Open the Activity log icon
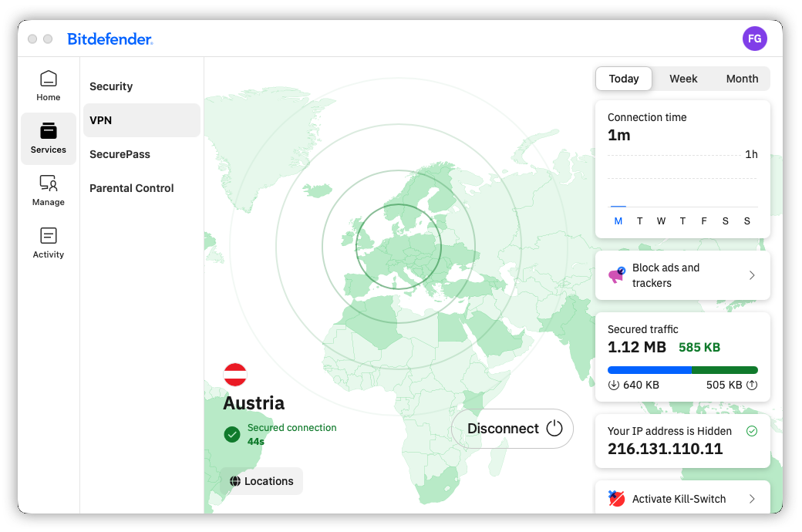Viewport: 802px width, 532px height. pyautogui.click(x=48, y=236)
